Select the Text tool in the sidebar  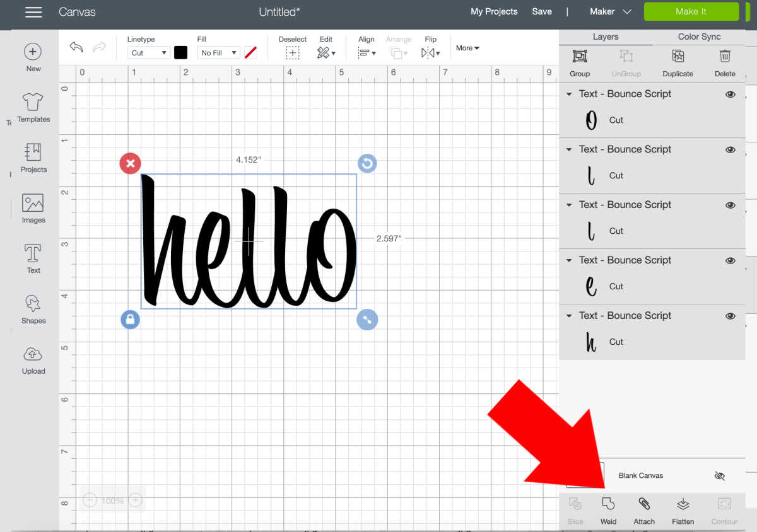33,257
